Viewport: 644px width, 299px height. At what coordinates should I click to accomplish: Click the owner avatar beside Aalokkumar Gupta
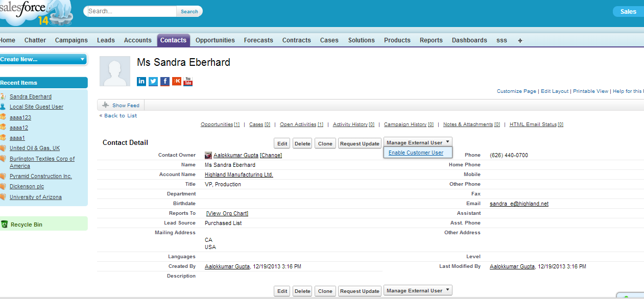tap(208, 155)
